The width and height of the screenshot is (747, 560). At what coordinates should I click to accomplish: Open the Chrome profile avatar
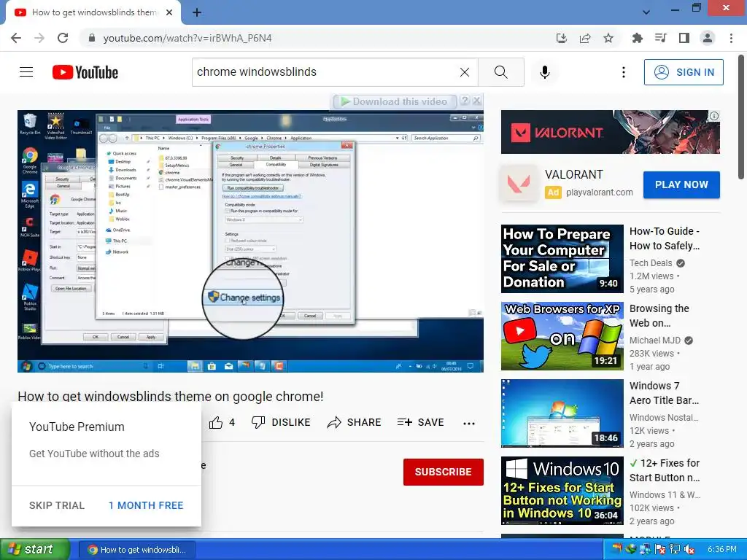coord(708,38)
